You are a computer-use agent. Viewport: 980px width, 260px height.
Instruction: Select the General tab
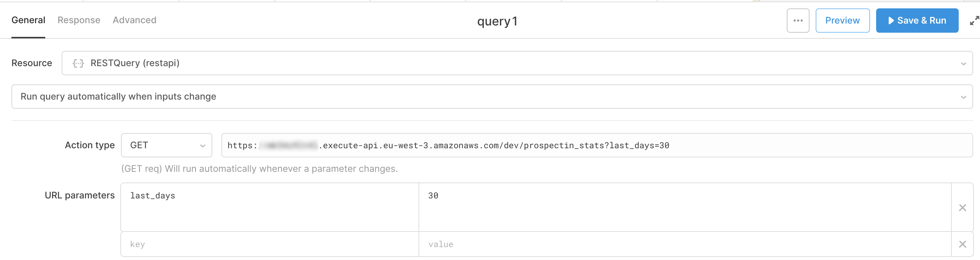click(x=28, y=20)
